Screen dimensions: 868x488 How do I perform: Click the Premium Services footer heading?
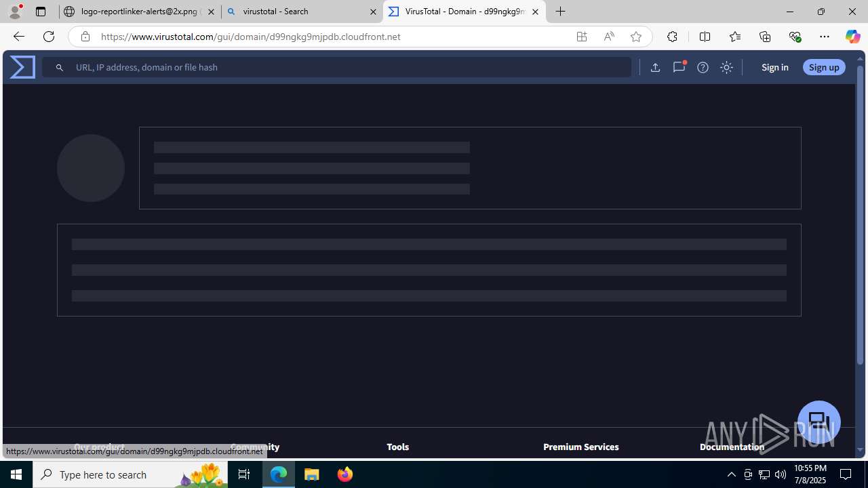(581, 447)
